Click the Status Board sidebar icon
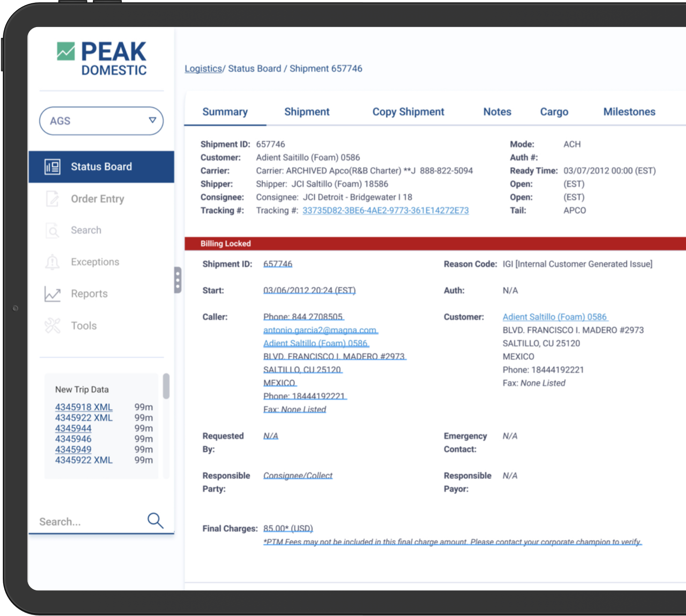This screenshot has width=686, height=616. coord(52,167)
